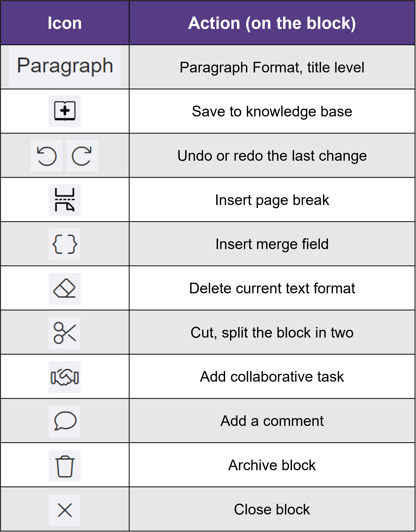The width and height of the screenshot is (416, 532).
Task: Click the "Paragraph Format, title level" text
Action: [x=272, y=67]
